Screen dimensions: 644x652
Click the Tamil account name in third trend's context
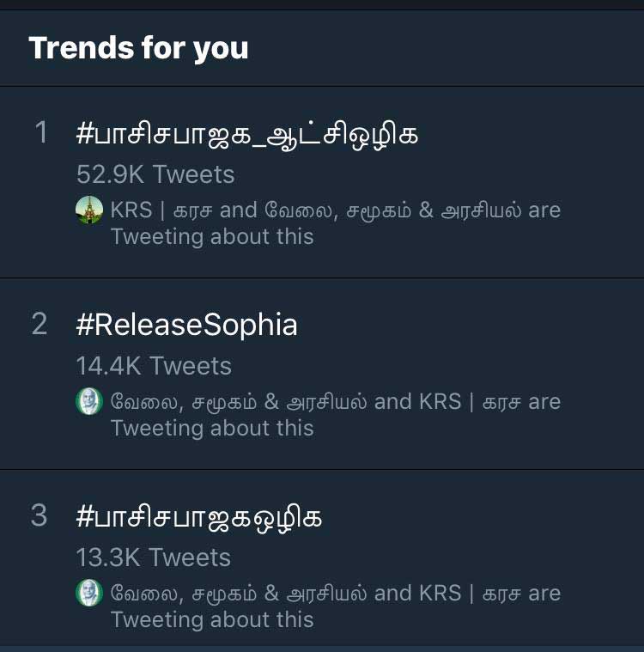pos(239,593)
